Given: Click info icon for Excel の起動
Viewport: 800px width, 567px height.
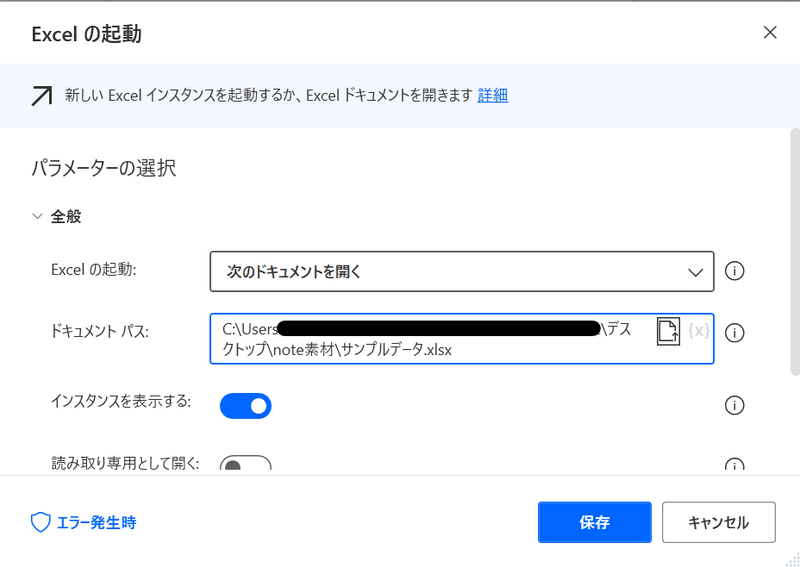Looking at the screenshot, I should pos(734,271).
